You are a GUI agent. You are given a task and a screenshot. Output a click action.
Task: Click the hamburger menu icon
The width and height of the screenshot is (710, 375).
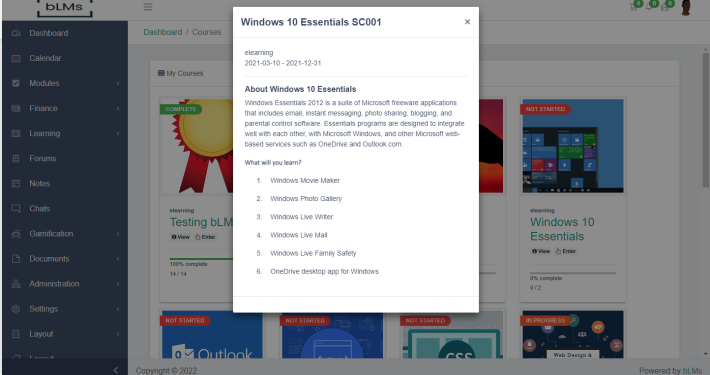pyautogui.click(x=148, y=7)
